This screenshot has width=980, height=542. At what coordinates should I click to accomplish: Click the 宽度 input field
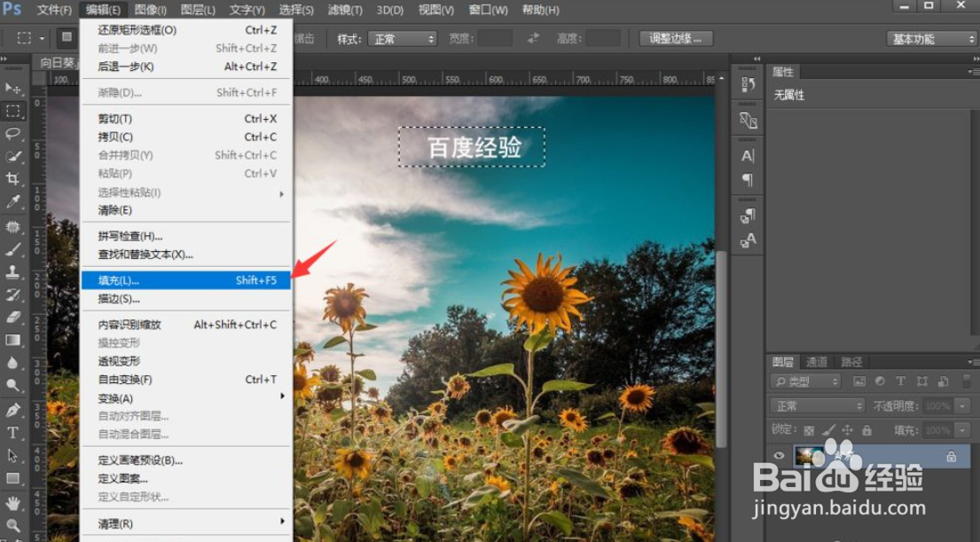point(496,39)
